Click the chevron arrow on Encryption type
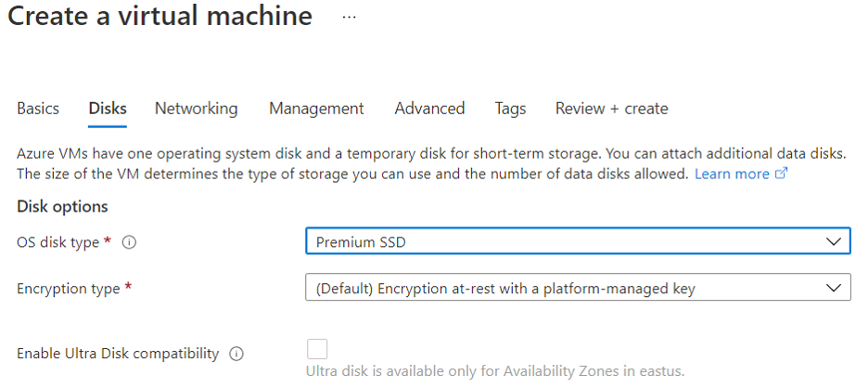868x388 pixels. click(834, 288)
